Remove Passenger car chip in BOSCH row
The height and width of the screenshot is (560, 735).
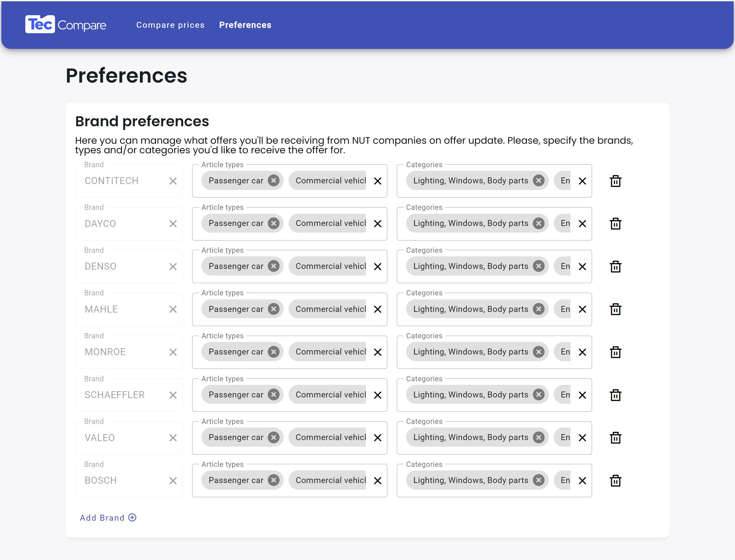click(273, 480)
